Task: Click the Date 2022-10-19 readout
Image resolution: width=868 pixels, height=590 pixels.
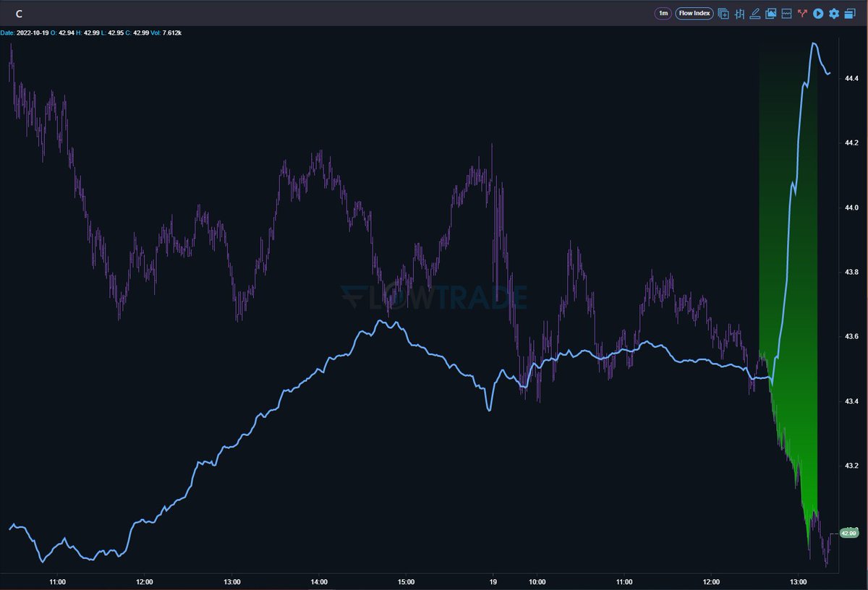Action: coord(24,33)
